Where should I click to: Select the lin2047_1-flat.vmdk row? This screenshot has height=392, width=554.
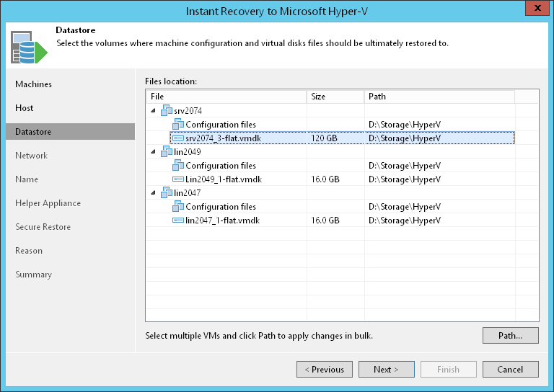(x=223, y=220)
